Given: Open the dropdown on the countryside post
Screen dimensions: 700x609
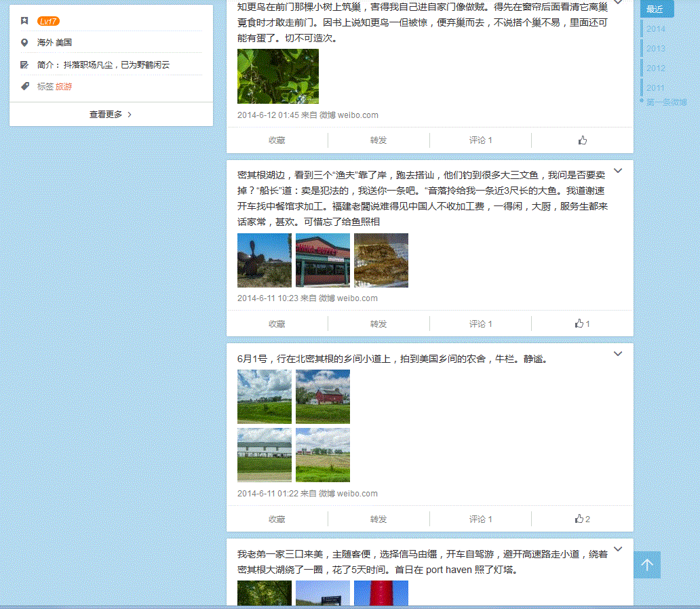Looking at the screenshot, I should (x=618, y=353).
